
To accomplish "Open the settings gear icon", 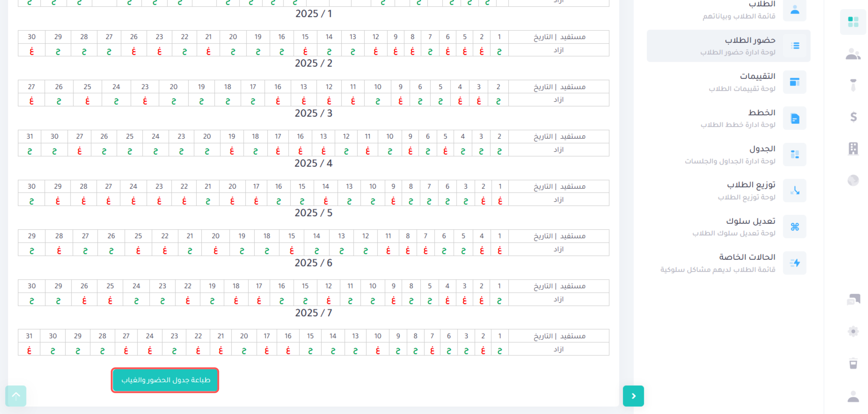I will pos(853,331).
